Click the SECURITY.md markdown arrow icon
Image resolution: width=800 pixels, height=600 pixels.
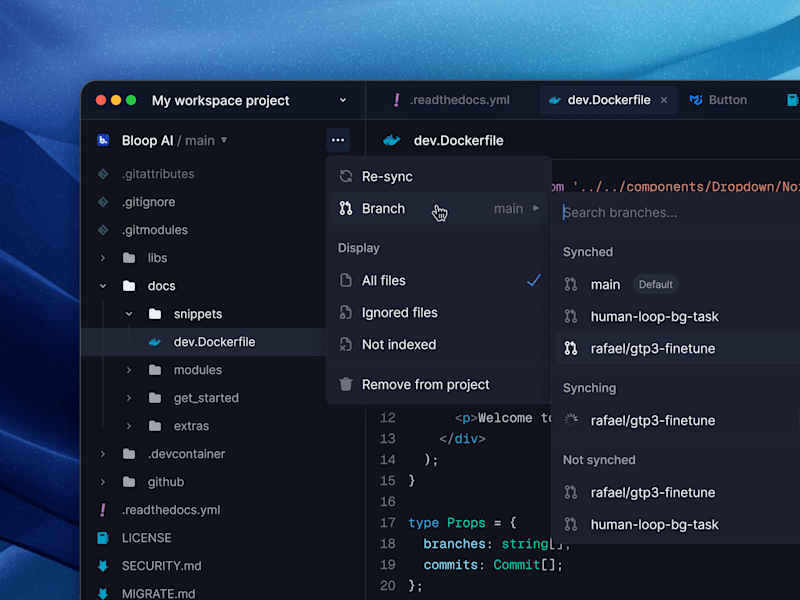(103, 566)
